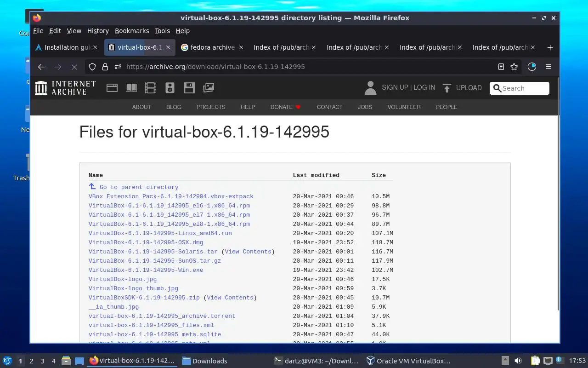Open a new tab with plus button

click(550, 47)
